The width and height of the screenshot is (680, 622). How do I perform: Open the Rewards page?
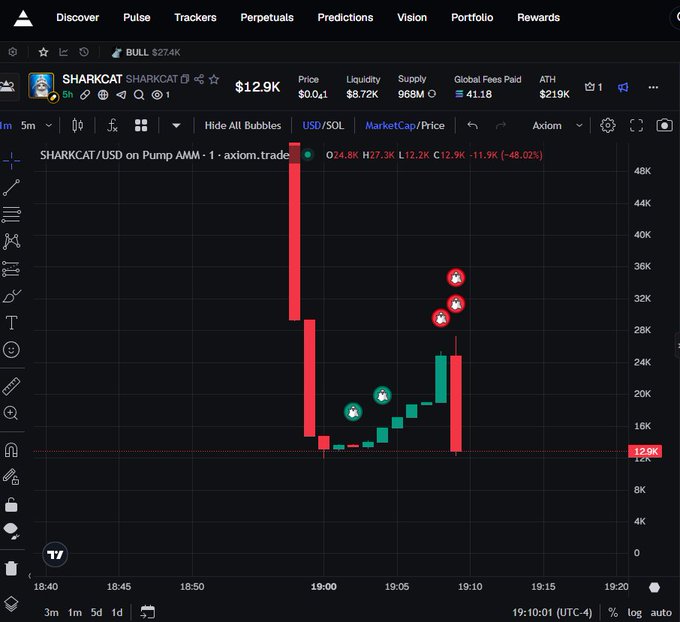pyautogui.click(x=538, y=18)
